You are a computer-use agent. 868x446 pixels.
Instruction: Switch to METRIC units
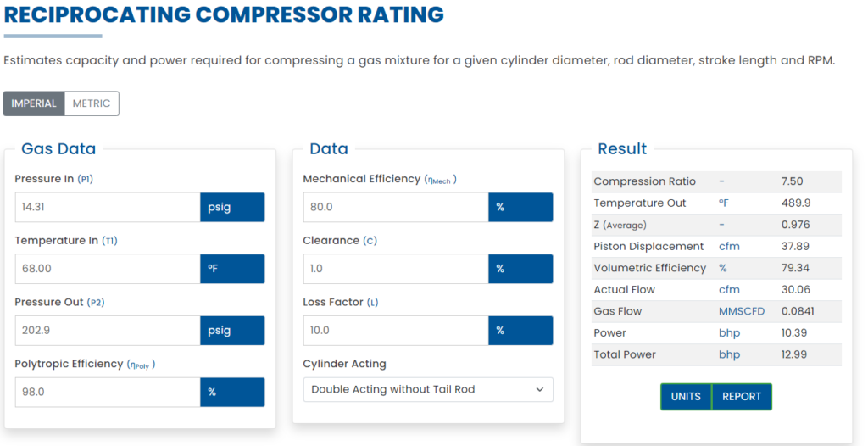tap(92, 103)
